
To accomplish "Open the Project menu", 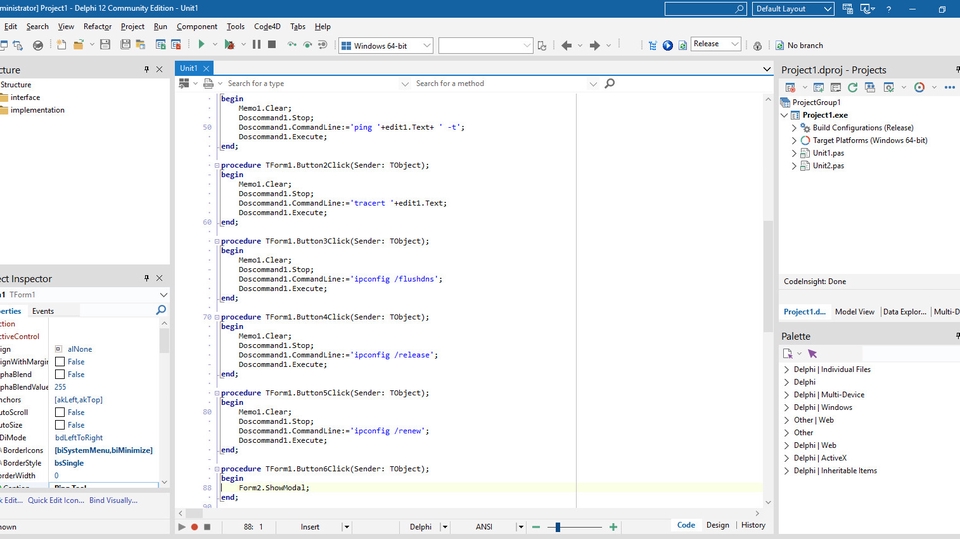I will pos(132,26).
